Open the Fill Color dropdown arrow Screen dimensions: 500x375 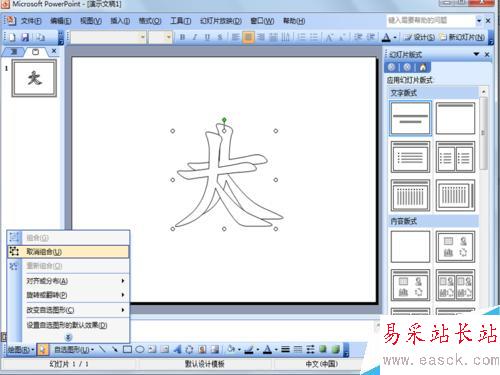(x=239, y=349)
